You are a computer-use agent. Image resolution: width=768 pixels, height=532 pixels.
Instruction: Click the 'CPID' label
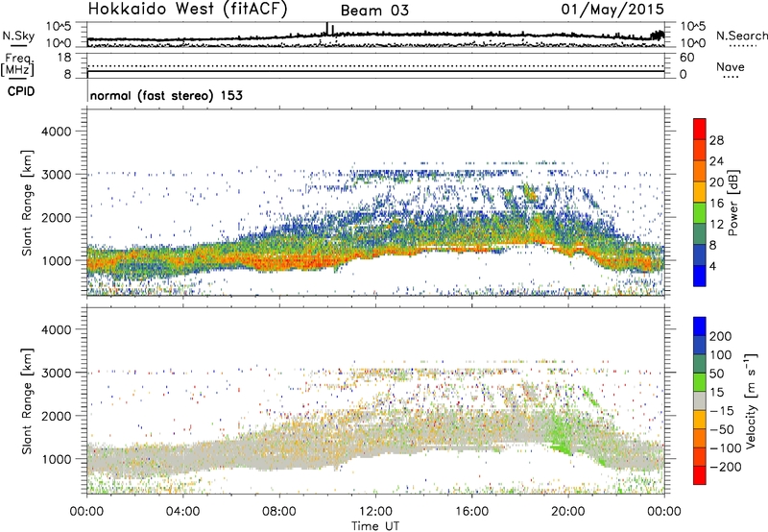[21, 91]
